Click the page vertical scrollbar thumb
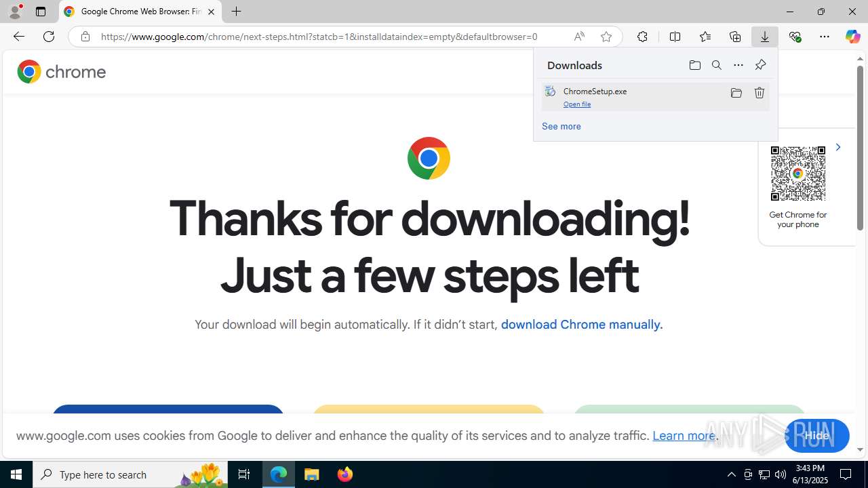Screen dimensions: 868x488 point(860,148)
